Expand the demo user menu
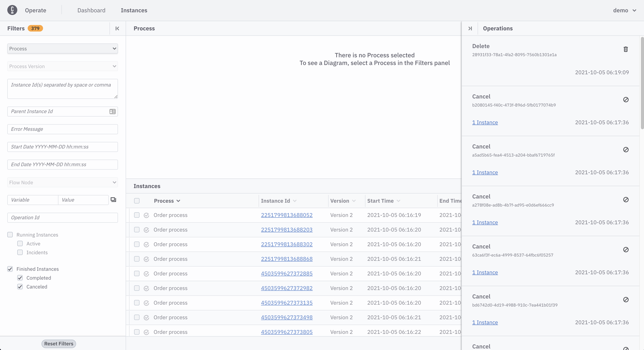 (x=624, y=11)
